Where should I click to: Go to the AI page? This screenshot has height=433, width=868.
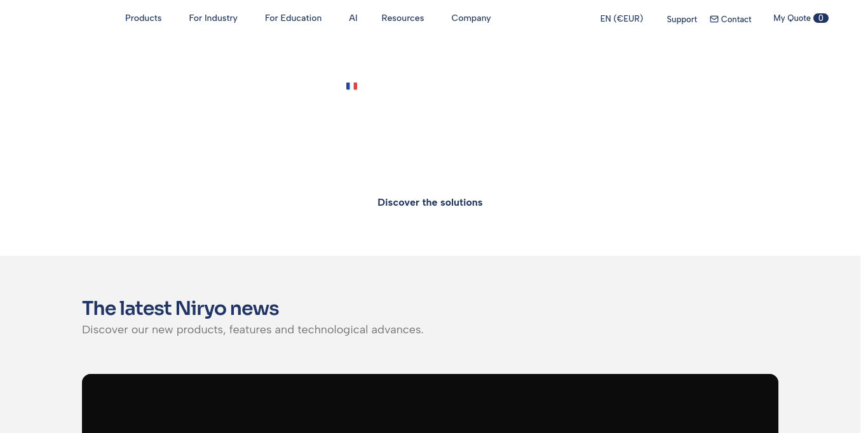(353, 18)
